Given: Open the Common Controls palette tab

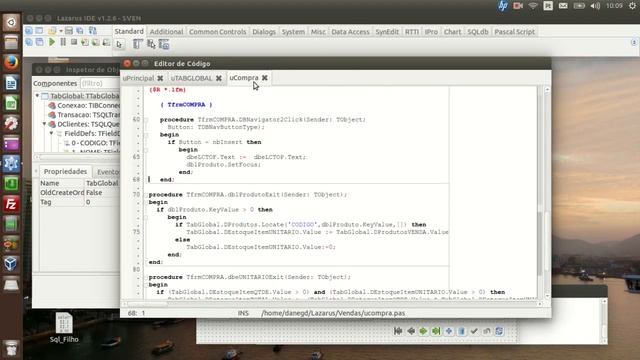Looking at the screenshot, I should tap(218, 31).
